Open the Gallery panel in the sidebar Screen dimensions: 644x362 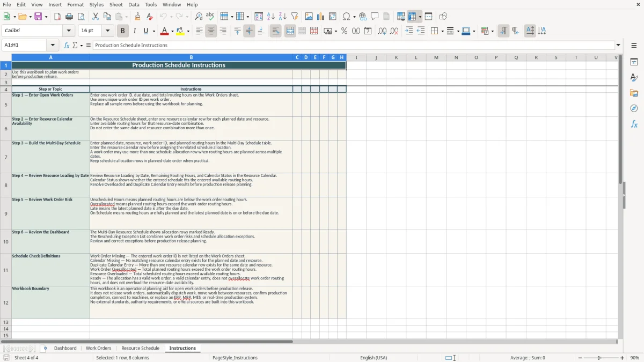point(634,93)
